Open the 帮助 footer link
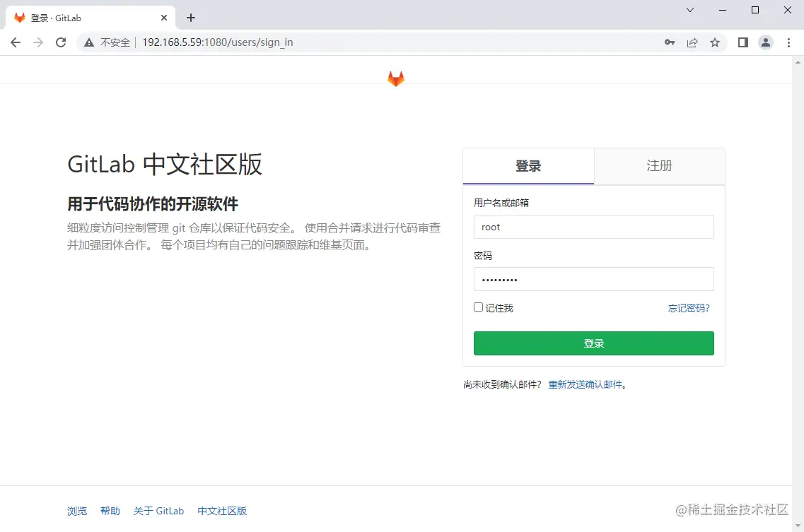This screenshot has height=532, width=804. pyautogui.click(x=110, y=511)
